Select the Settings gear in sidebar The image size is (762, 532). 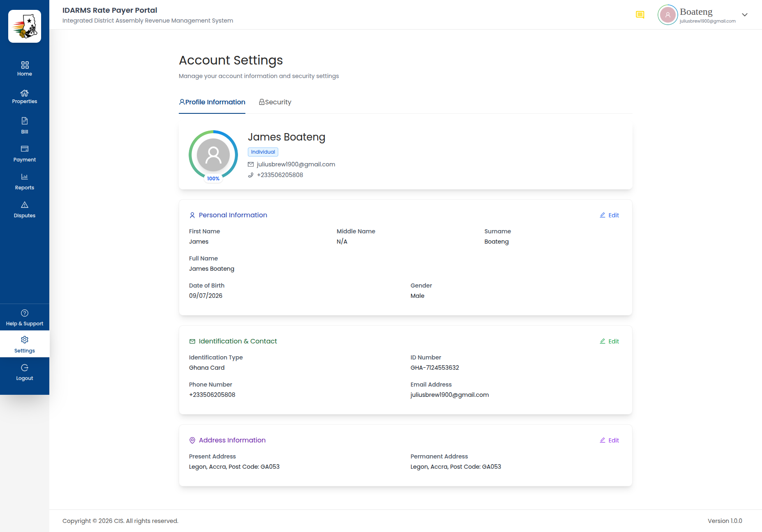tap(25, 340)
